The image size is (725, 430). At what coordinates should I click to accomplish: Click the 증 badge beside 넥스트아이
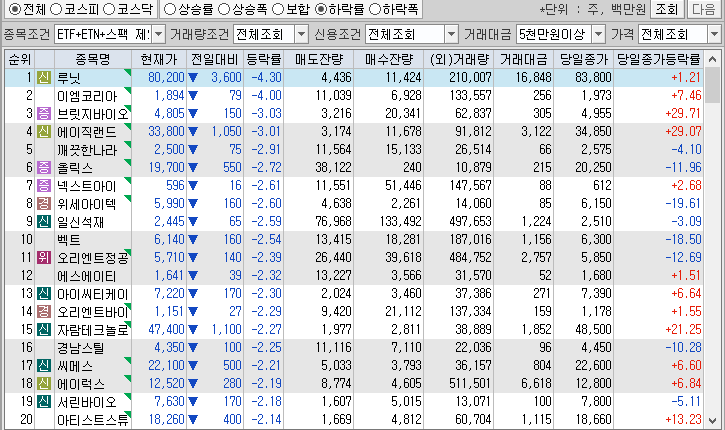point(44,185)
